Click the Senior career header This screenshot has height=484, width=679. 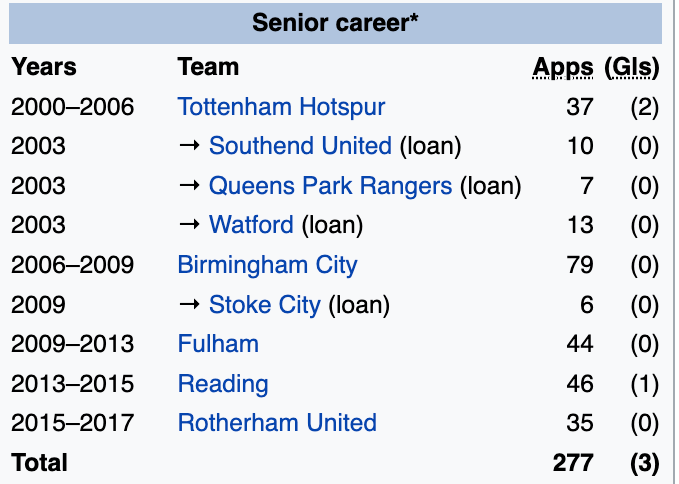tap(335, 22)
